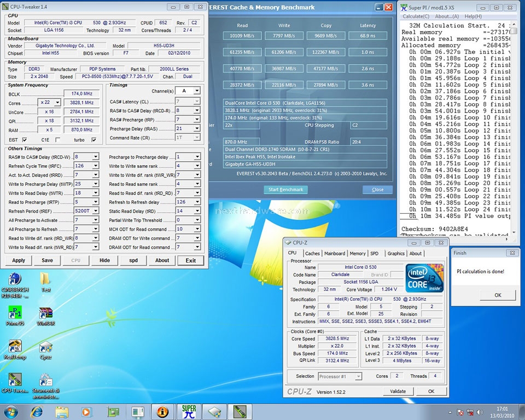Open Precharge Delay (tRAS) dropdown
The width and height of the screenshot is (525, 420).
point(197,129)
